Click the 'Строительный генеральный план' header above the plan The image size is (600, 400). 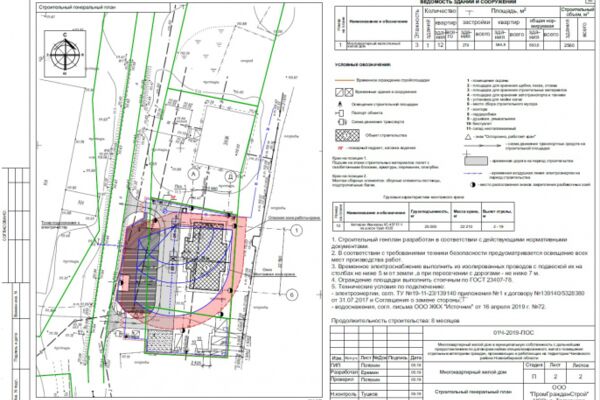[x=77, y=7]
